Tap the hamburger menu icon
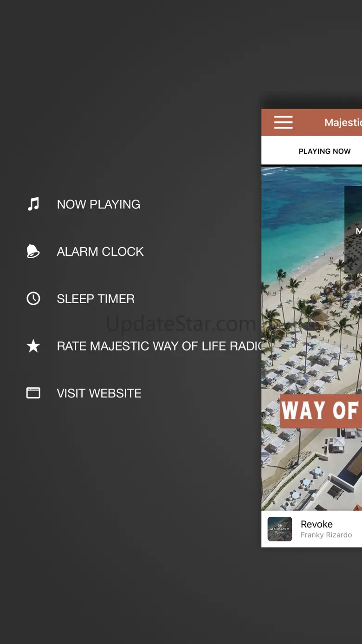 (x=283, y=122)
